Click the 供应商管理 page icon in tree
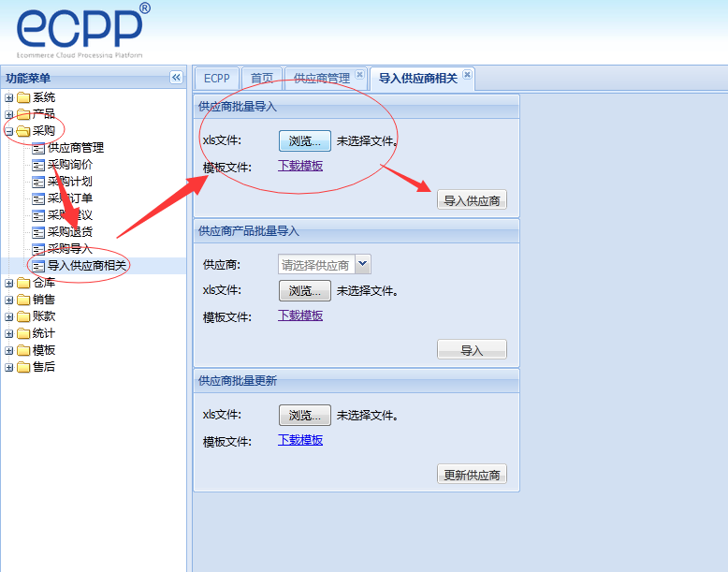Image resolution: width=728 pixels, height=572 pixels. [x=38, y=148]
